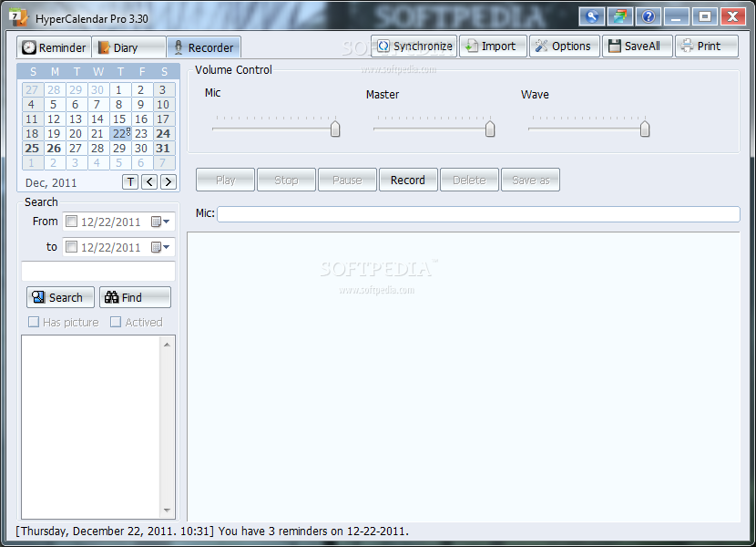This screenshot has height=547, width=756.
Task: Click the results list scroll down arrow
Action: [x=167, y=511]
